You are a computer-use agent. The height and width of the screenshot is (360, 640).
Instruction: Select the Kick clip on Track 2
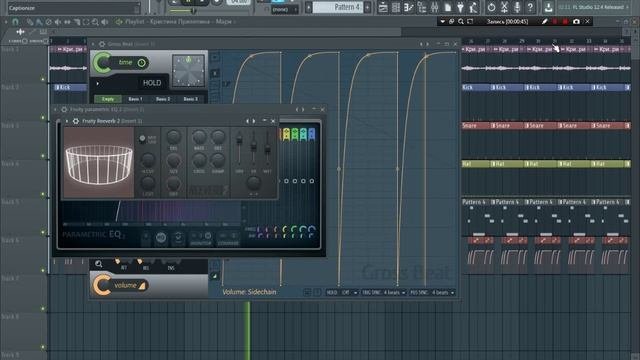point(71,87)
